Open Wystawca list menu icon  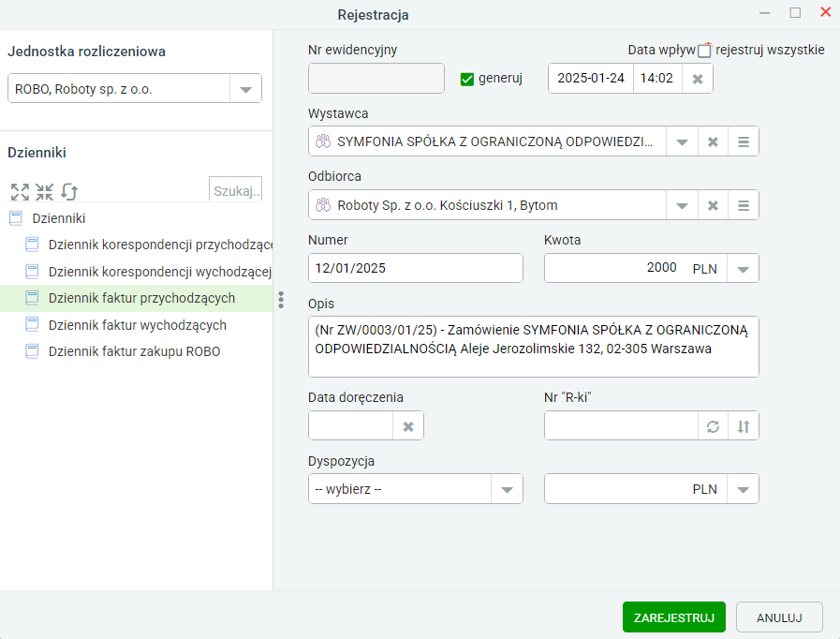tap(743, 142)
